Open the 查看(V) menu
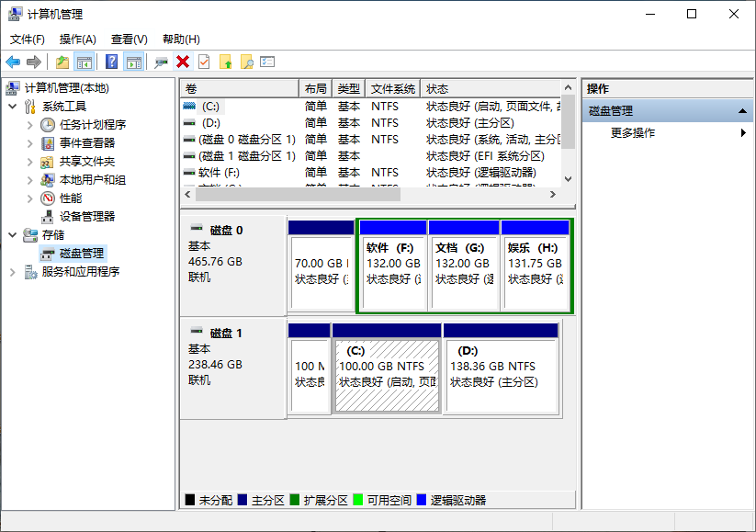Viewport: 756px width, 532px height. [x=128, y=40]
